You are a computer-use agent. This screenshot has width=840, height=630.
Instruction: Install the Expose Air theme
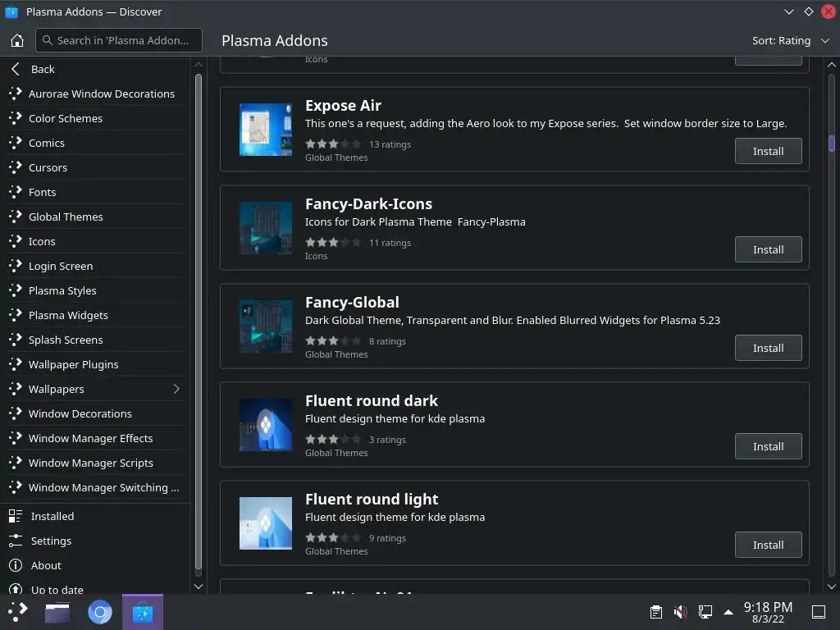(768, 151)
